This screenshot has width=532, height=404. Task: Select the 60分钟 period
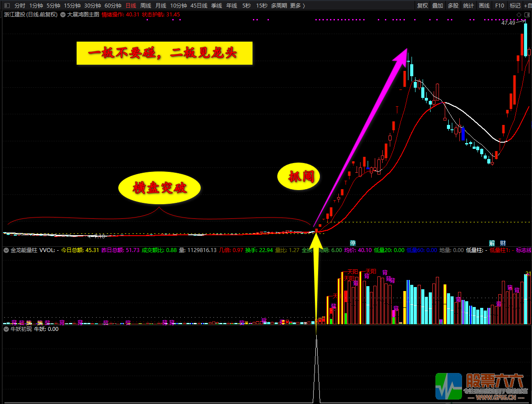113,6
